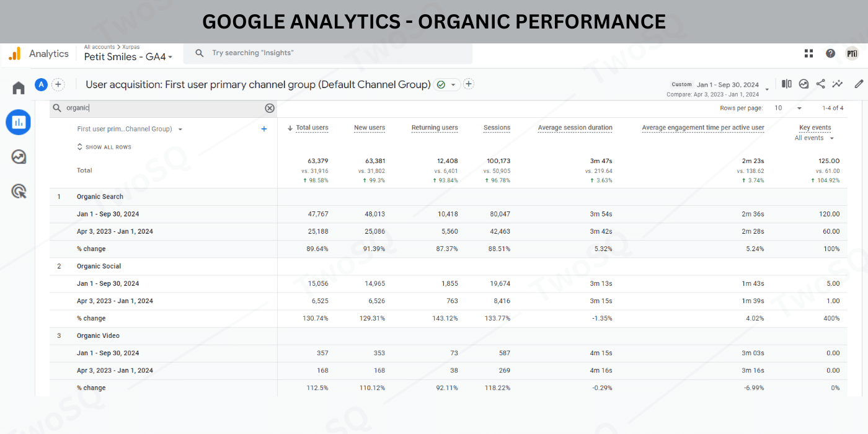Image resolution: width=868 pixels, height=434 pixels.
Task: Open the Insights sparkline icon
Action: (x=838, y=84)
